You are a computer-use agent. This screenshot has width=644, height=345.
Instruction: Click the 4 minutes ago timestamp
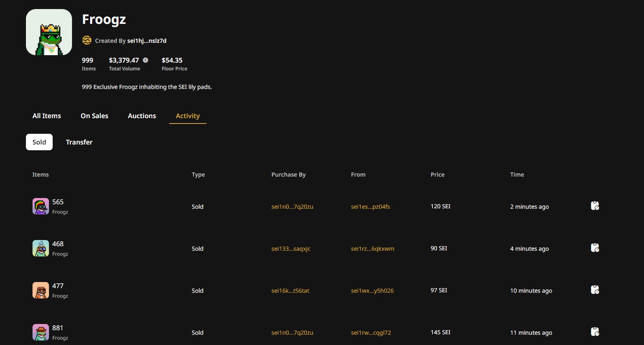point(529,249)
